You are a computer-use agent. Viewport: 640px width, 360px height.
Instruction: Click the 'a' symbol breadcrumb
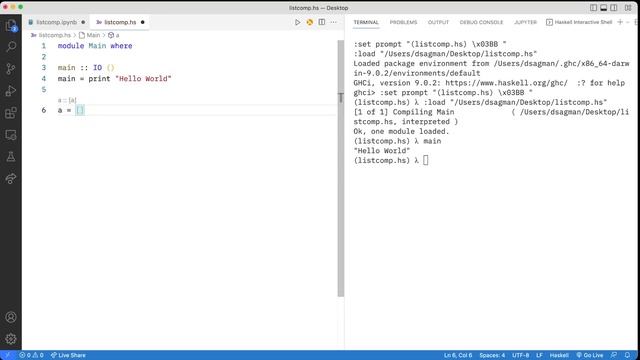click(114, 35)
